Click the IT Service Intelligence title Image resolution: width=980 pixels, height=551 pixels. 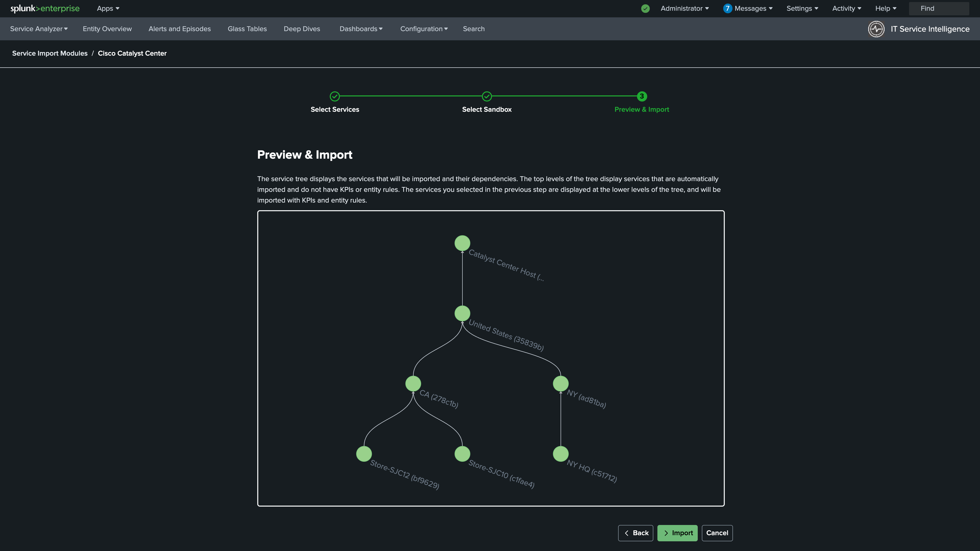tap(930, 29)
